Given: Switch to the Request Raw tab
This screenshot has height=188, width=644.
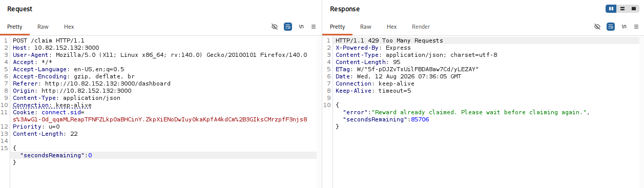Looking at the screenshot, I should [43, 27].
